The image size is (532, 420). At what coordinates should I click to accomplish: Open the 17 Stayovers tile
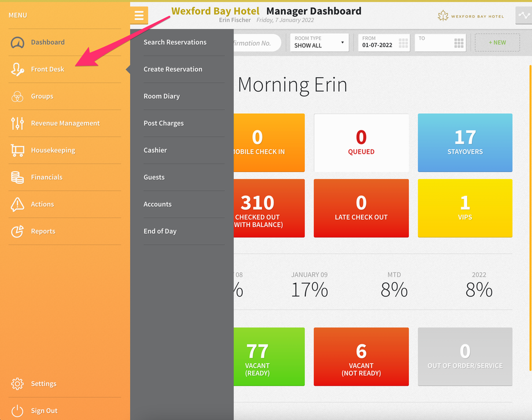(x=465, y=143)
